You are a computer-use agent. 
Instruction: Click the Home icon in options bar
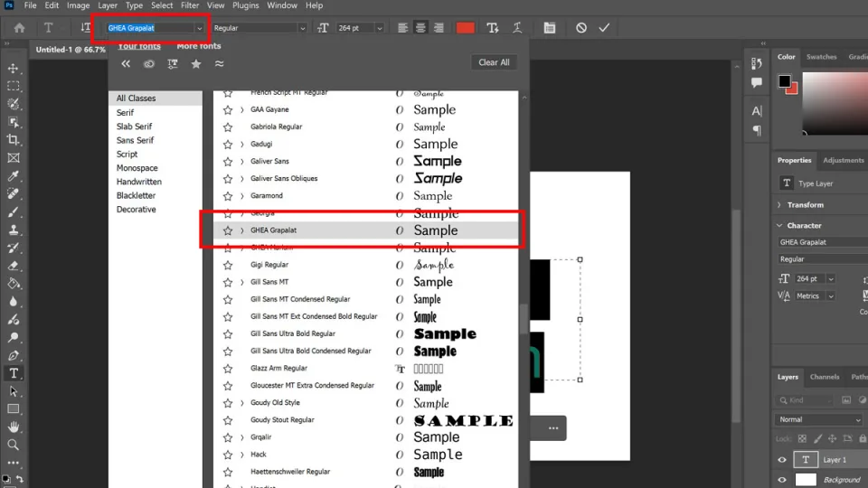coord(19,28)
